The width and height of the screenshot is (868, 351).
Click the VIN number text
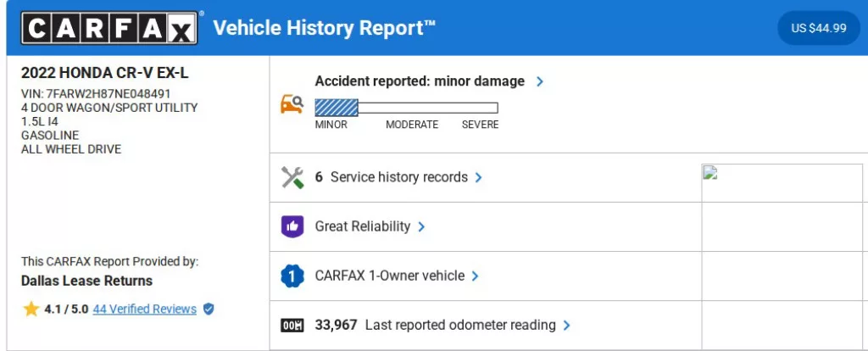click(x=96, y=93)
